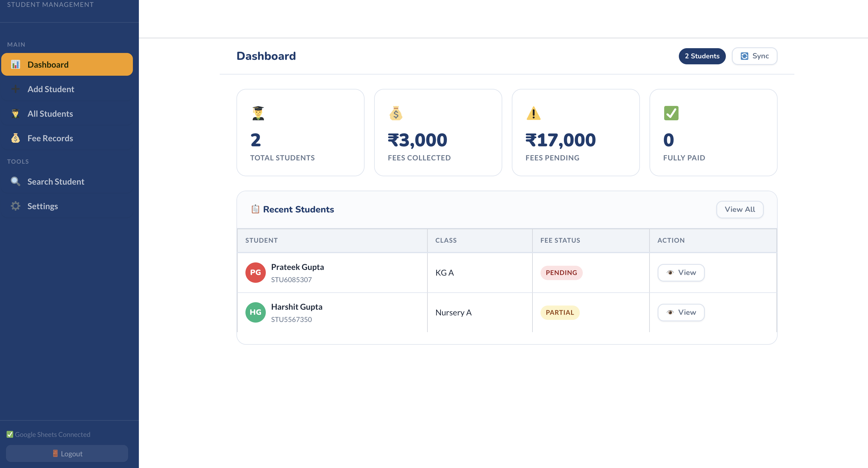Open Settings using the gear icon
This screenshot has width=868, height=468.
pos(15,206)
